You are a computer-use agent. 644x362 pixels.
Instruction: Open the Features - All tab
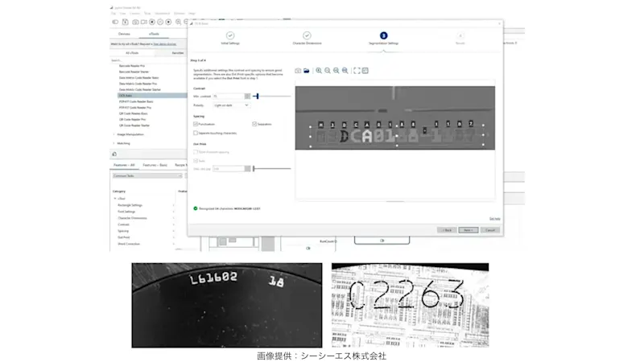(124, 165)
